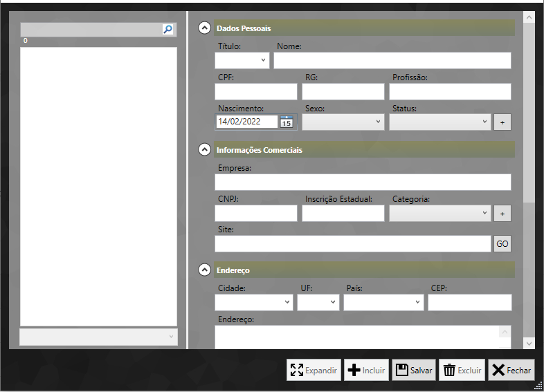Screen dimensions: 544x392
Task: Collapse the Informações Comerciais section
Action: pos(204,149)
